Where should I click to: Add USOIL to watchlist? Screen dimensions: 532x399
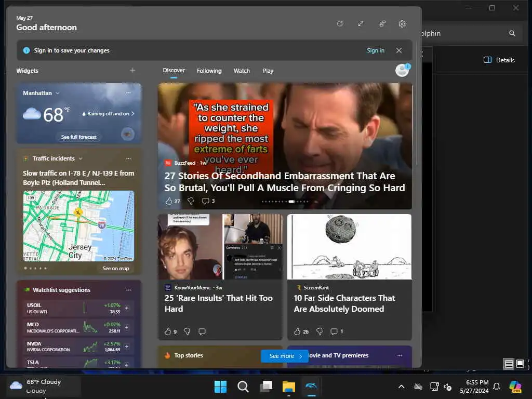point(127,308)
